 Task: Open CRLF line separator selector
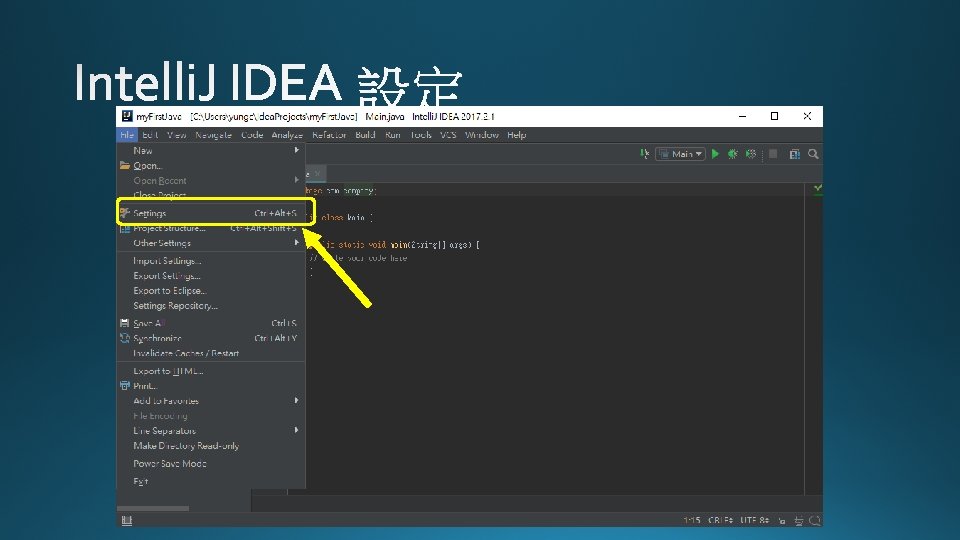pyautogui.click(x=720, y=520)
